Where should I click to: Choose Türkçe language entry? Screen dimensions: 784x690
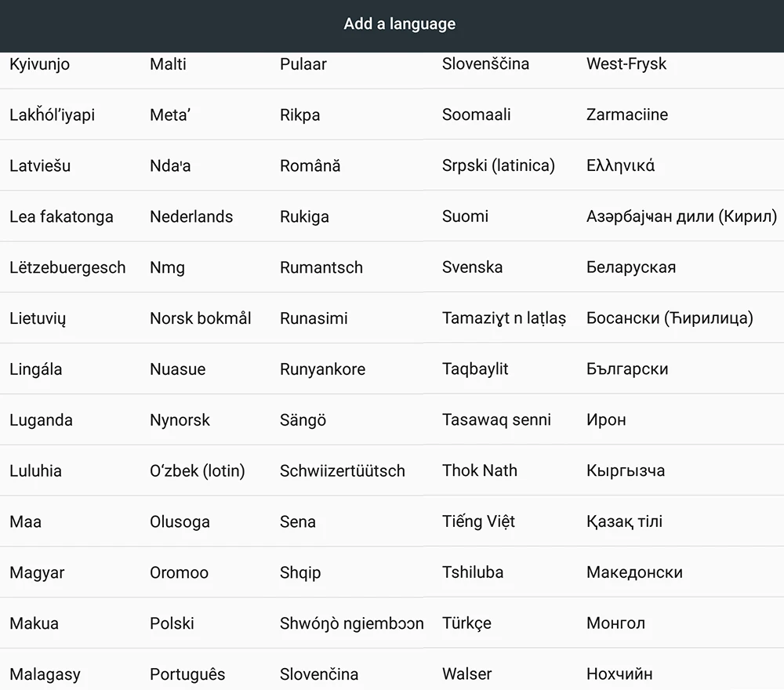tap(466, 623)
